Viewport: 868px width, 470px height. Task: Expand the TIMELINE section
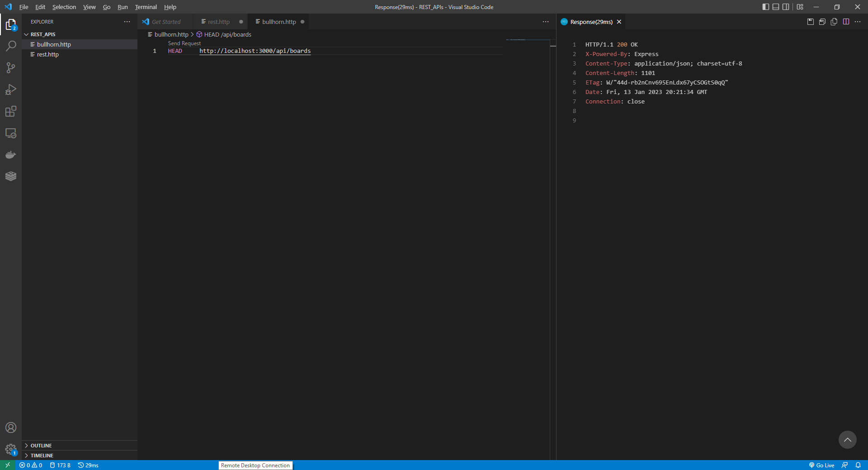click(80, 456)
